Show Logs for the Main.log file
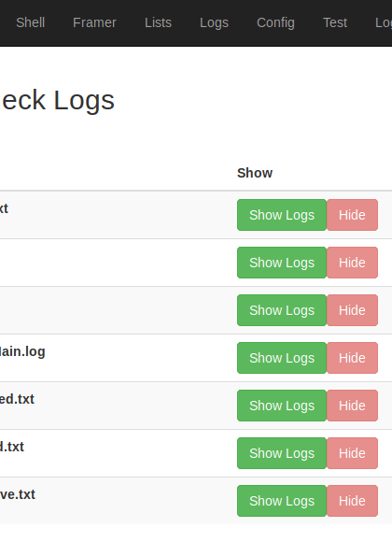The image size is (392, 556). (282, 358)
